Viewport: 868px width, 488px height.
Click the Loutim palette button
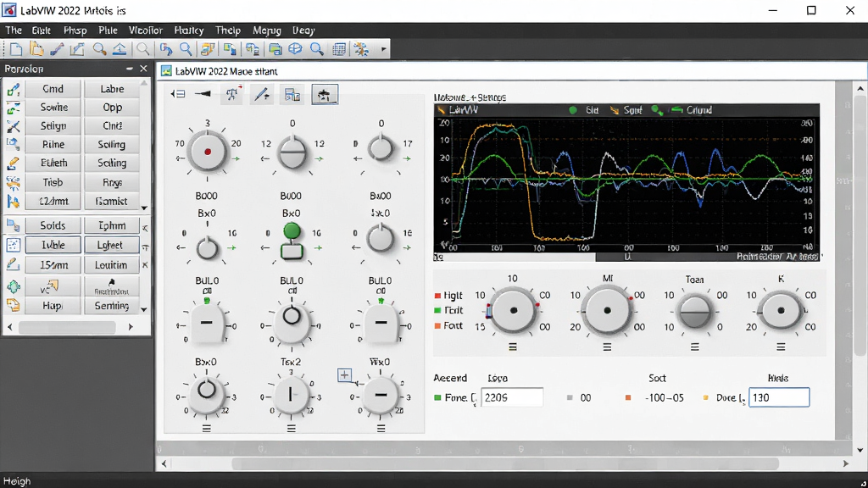point(111,265)
